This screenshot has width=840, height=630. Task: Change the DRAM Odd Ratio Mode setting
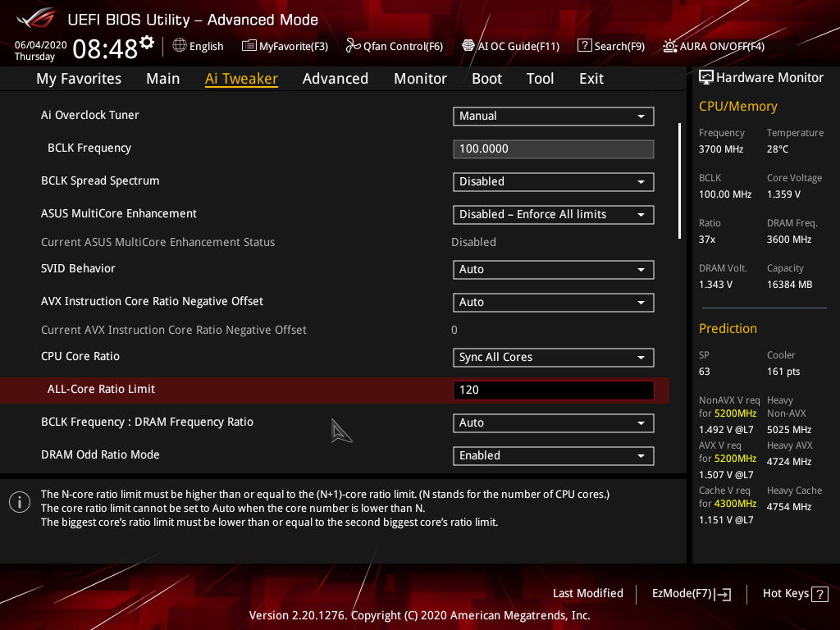pyautogui.click(x=553, y=455)
